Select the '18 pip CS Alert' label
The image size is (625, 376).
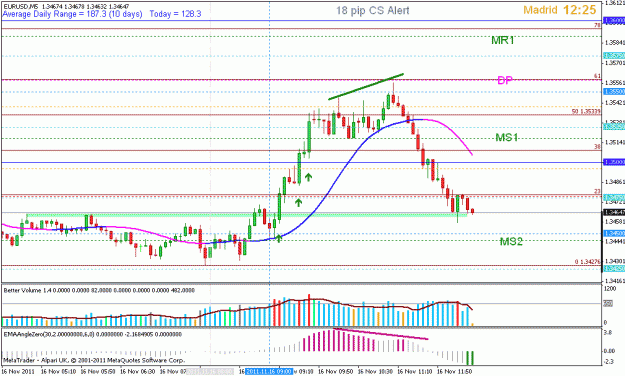tap(372, 10)
